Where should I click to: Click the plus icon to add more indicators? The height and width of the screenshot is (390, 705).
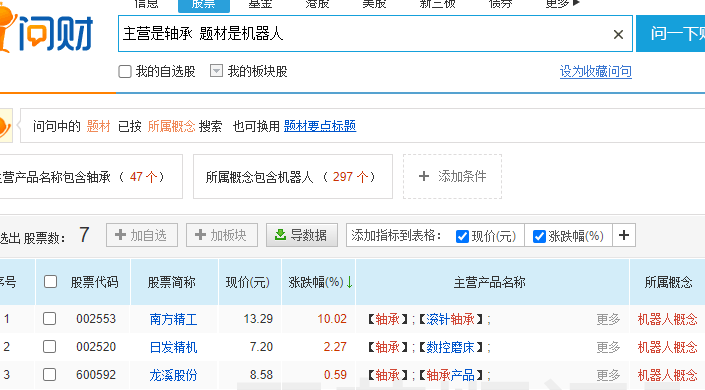pyautogui.click(x=624, y=235)
